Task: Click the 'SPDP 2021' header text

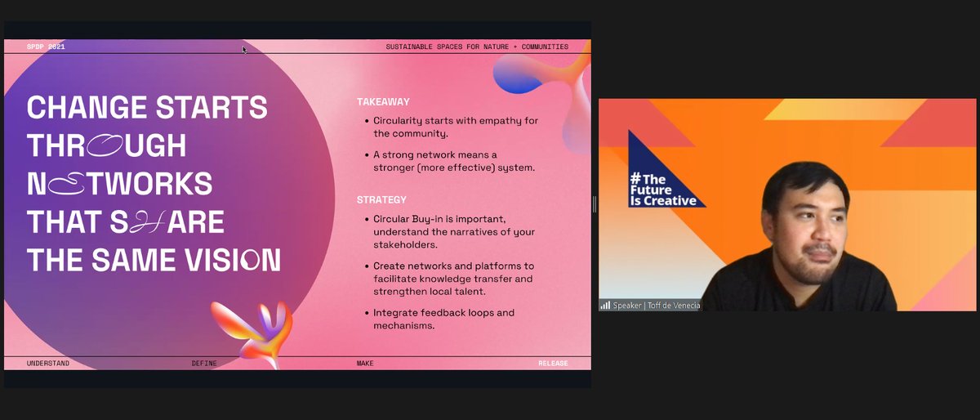Action: click(x=46, y=47)
